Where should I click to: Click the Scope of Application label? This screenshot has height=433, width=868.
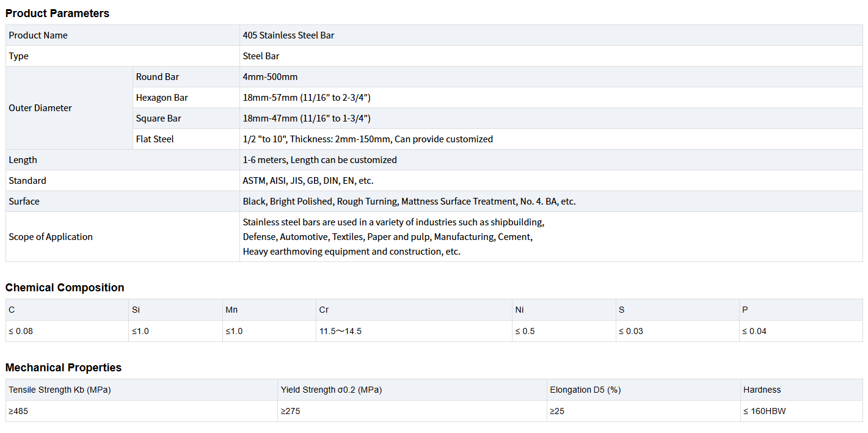coord(51,237)
